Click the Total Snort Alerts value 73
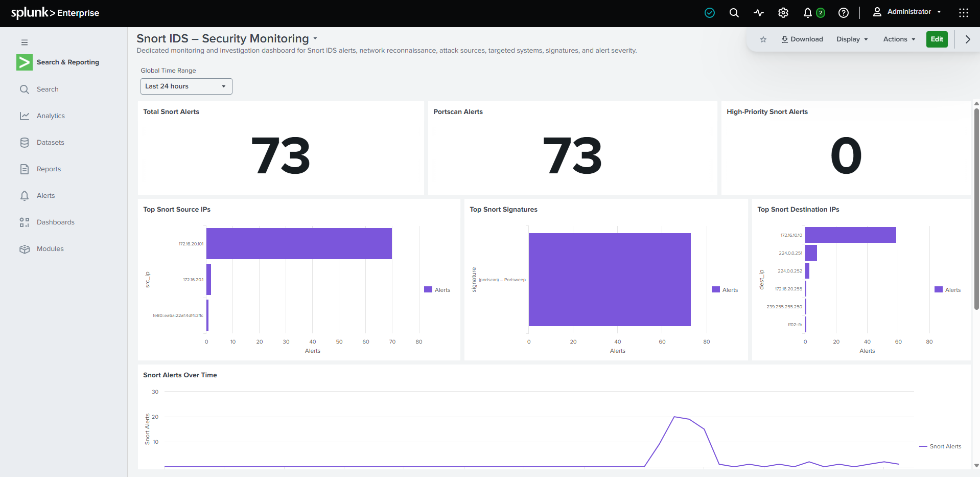This screenshot has width=980, height=477. click(281, 156)
